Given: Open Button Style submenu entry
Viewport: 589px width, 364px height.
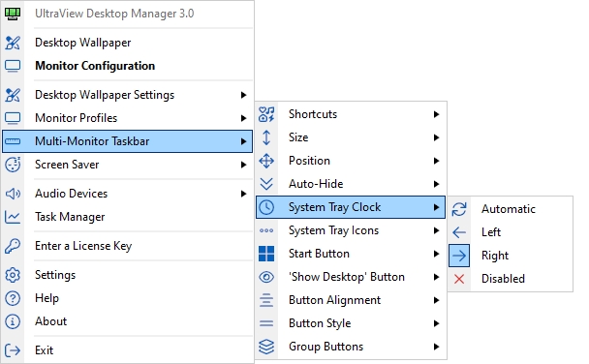Looking at the screenshot, I should coord(351,323).
